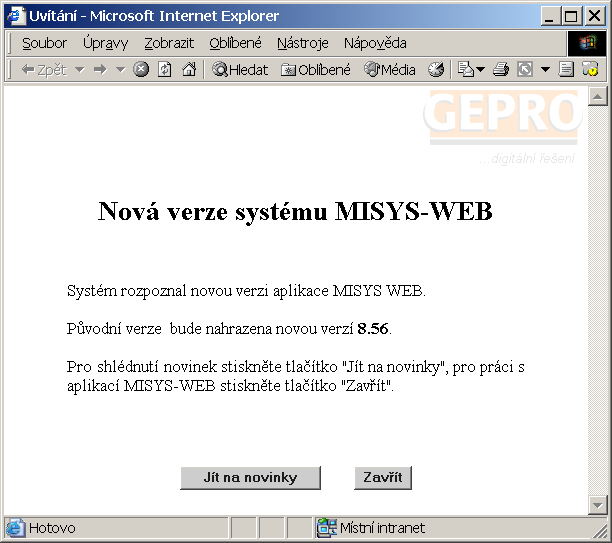Open the back history dropdown arrow
The image size is (612, 543).
[80, 70]
